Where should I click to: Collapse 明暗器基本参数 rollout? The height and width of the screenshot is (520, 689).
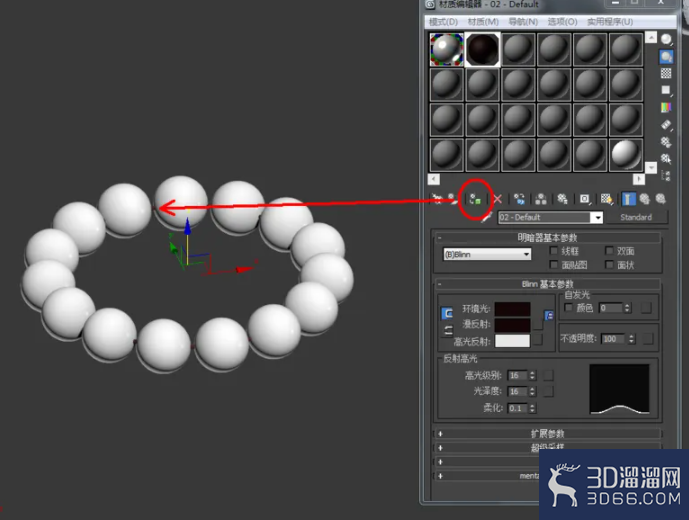(548, 238)
